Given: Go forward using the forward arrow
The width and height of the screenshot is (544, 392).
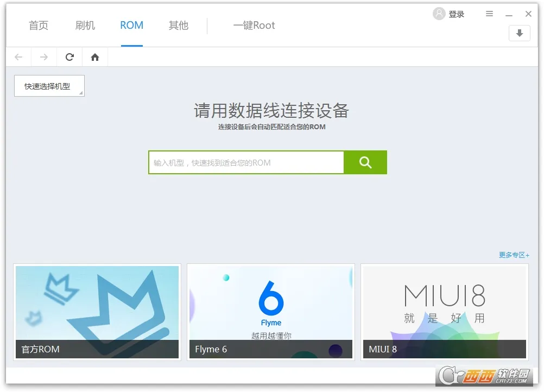Looking at the screenshot, I should coord(44,57).
